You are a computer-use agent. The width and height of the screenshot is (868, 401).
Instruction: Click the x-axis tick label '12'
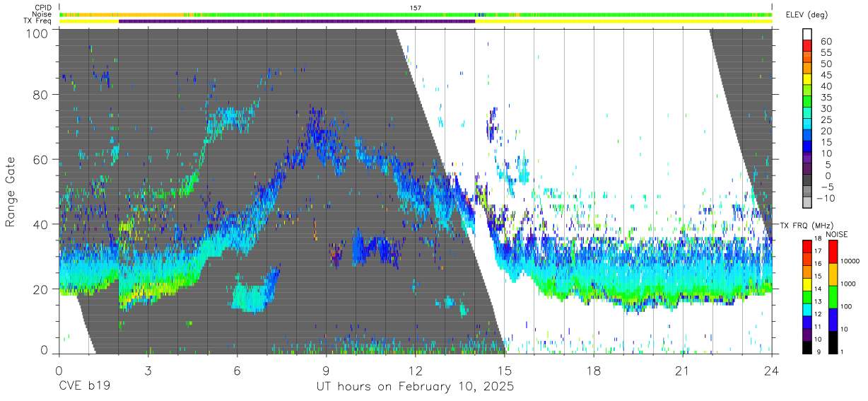pos(415,371)
